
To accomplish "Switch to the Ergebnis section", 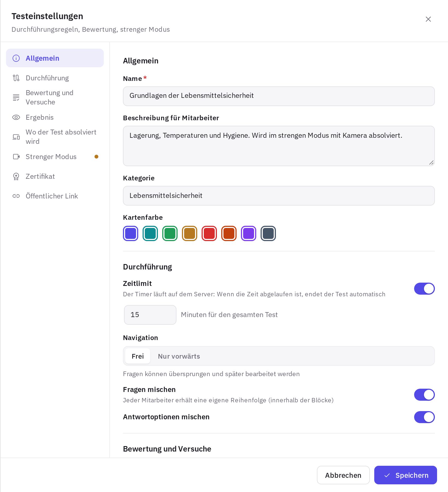I will [55, 117].
